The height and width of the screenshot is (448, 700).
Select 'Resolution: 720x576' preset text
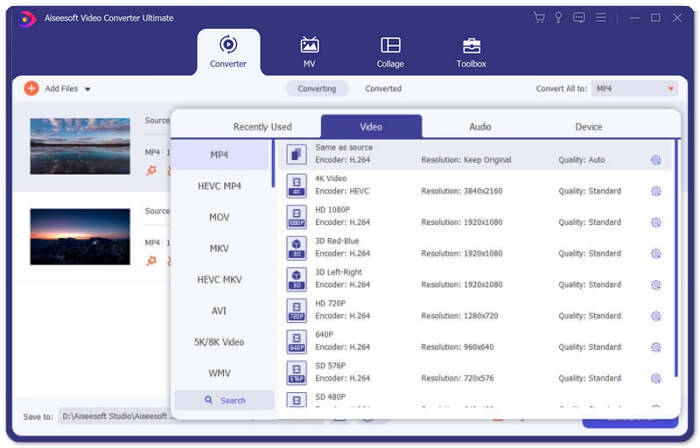(457, 378)
